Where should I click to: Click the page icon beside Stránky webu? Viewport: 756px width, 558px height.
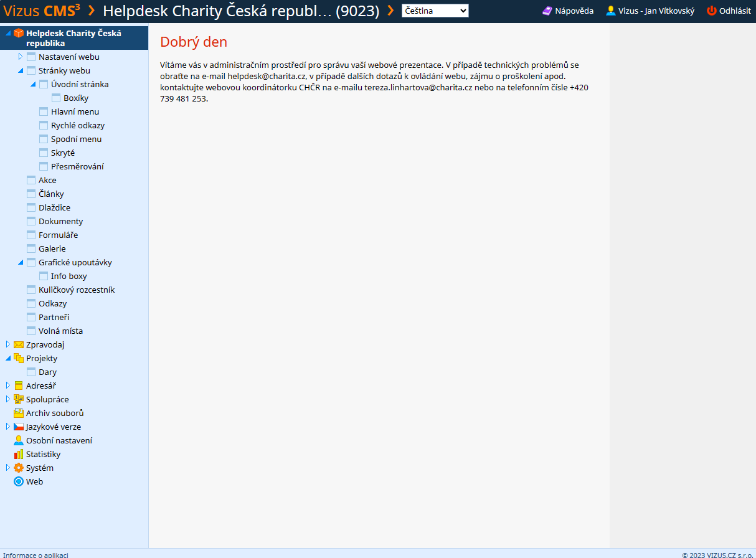(31, 70)
